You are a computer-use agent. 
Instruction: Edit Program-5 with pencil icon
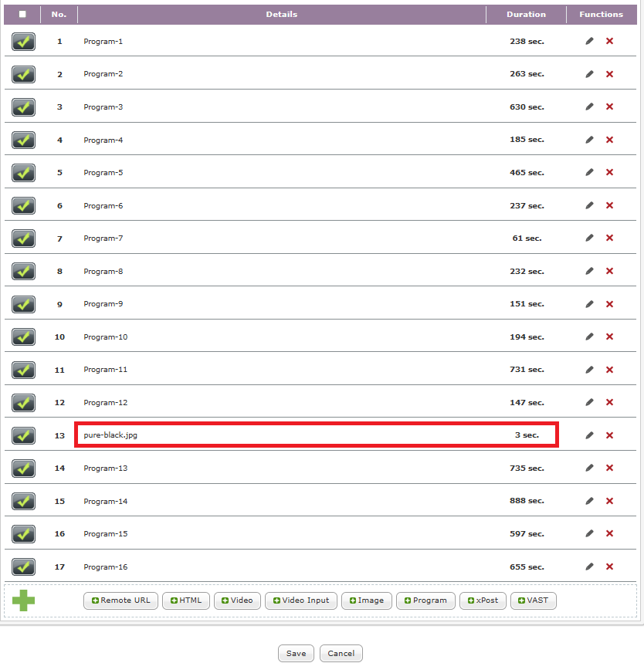tap(589, 172)
